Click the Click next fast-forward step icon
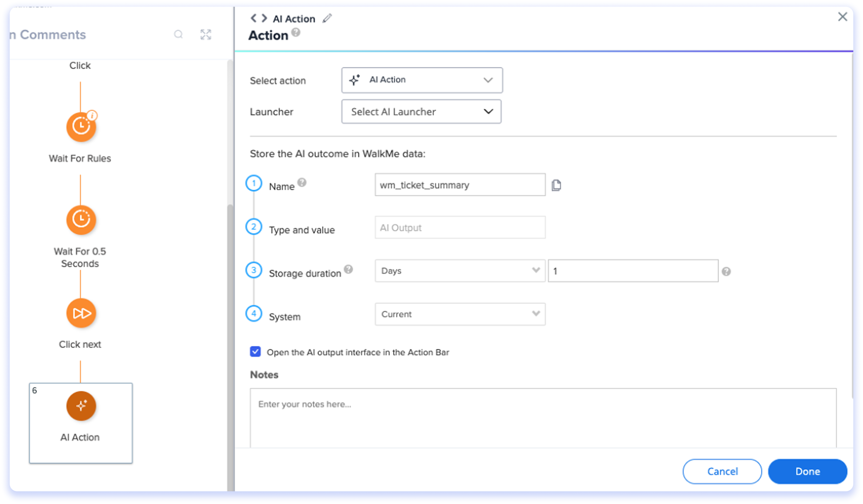 (x=81, y=313)
